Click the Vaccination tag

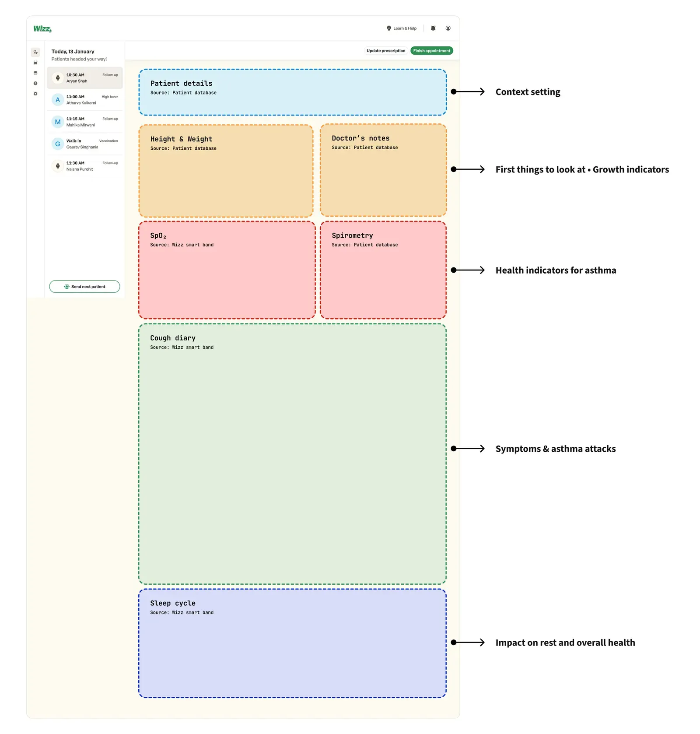(108, 141)
